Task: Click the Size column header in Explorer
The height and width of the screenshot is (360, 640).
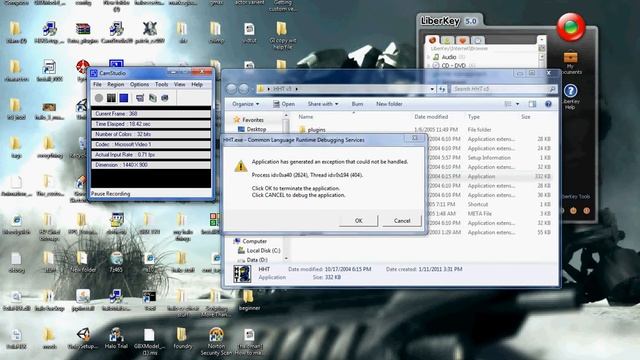Action: point(526,117)
